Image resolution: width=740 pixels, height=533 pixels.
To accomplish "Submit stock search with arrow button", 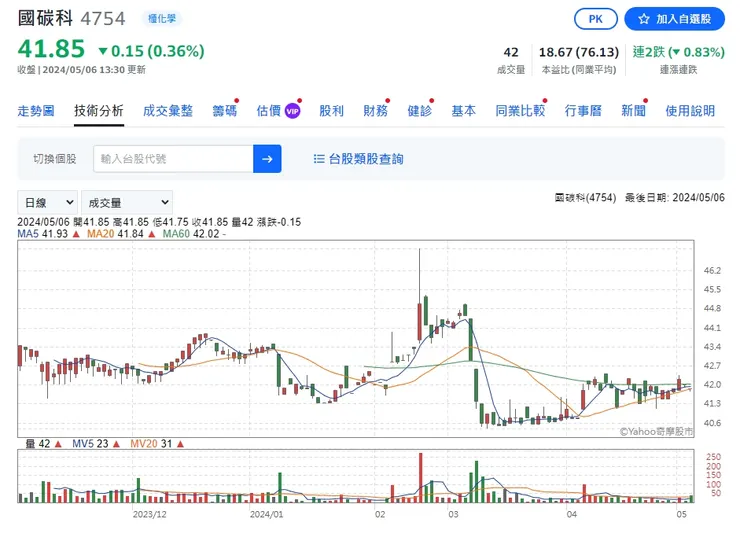I will click(x=267, y=159).
